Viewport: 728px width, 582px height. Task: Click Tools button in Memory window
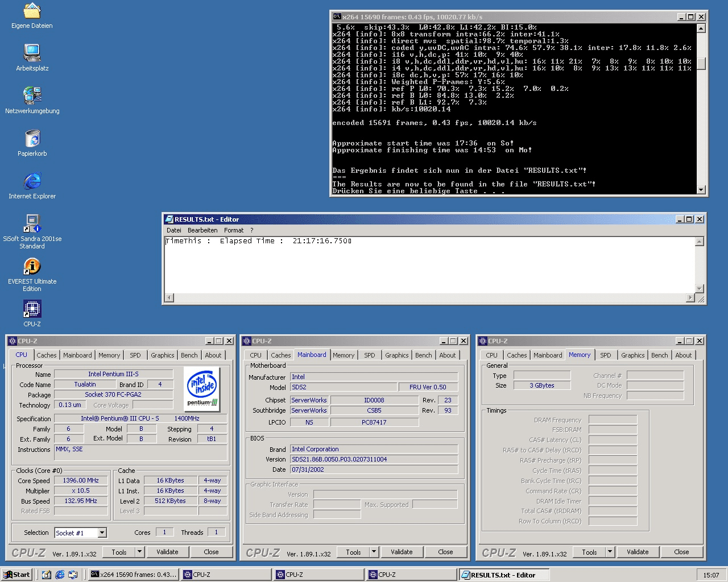click(589, 552)
